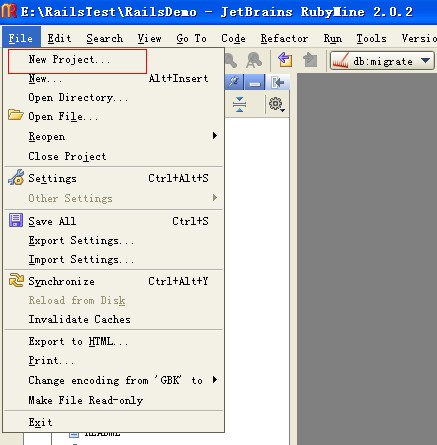Image resolution: width=437 pixels, height=445 pixels.
Task: Select New... menu entry
Action: click(114, 79)
